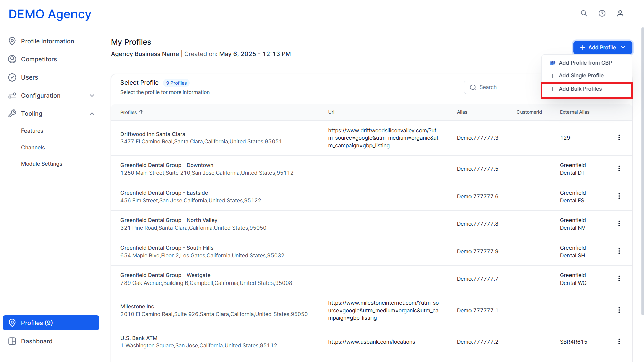
Task: Open row menu for Greenfield Dental North Valley
Action: [x=619, y=223]
